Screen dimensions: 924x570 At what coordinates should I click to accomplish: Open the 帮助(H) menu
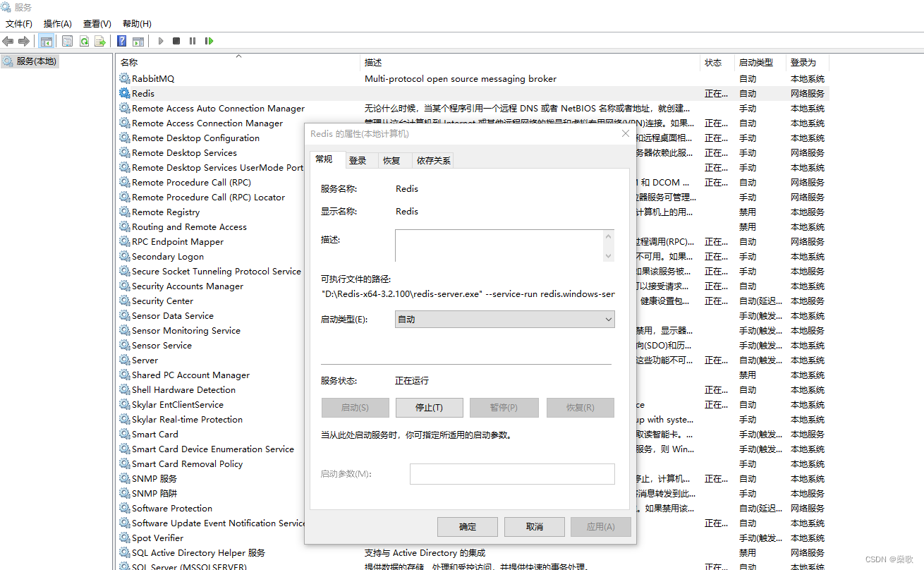point(137,24)
